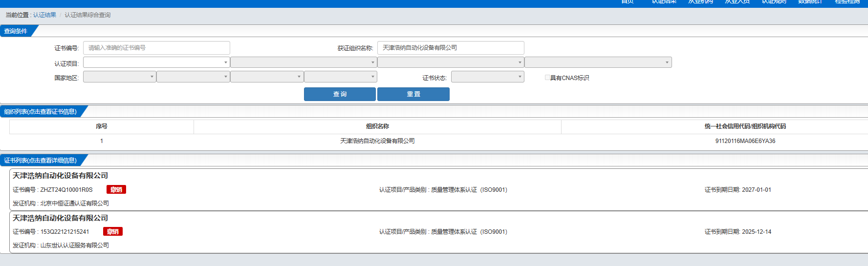
Task: Select the 组织列表 section tab
Action: (x=41, y=111)
